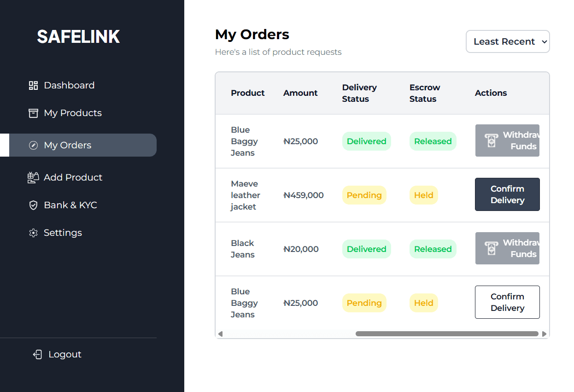Screen dimensions: 574x392
Task: Open the Dashboard menu item
Action: [x=69, y=85]
